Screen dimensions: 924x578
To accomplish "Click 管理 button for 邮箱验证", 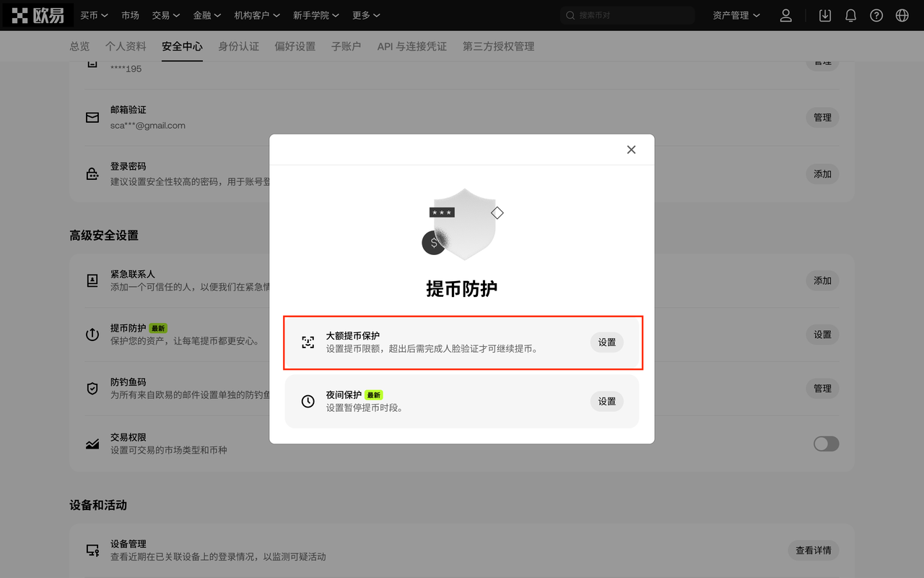I will (822, 117).
